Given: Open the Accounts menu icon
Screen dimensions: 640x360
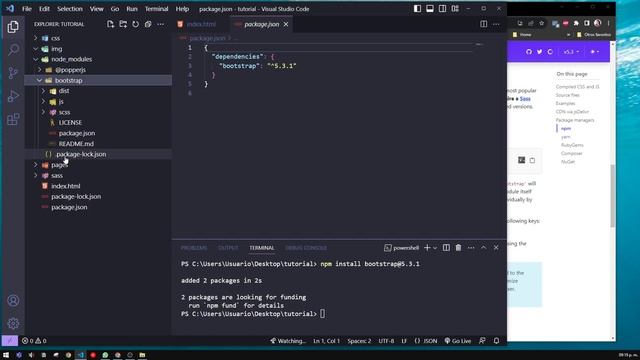Looking at the screenshot, I should click(13, 300).
